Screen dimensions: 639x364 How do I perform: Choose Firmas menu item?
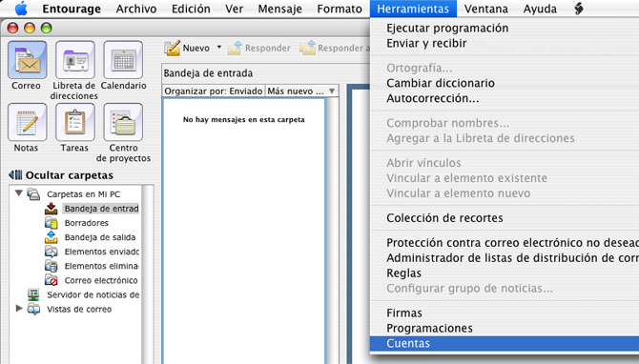click(505, 313)
